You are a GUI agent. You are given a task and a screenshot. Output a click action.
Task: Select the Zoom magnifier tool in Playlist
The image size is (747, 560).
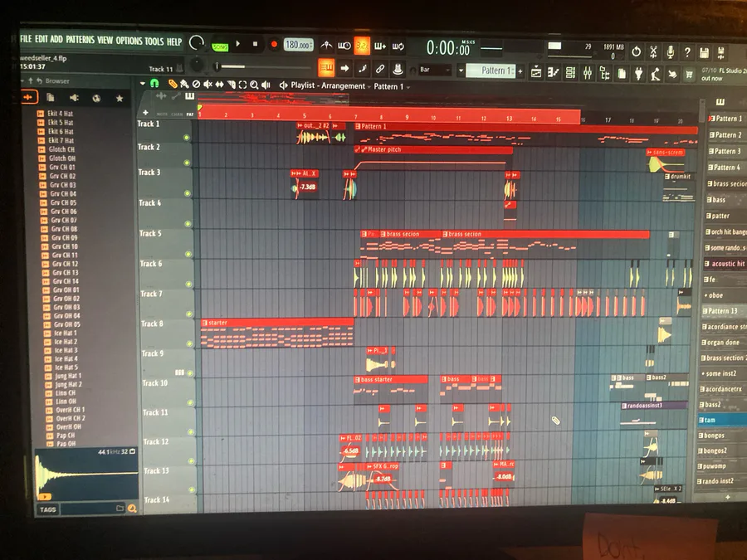click(254, 85)
